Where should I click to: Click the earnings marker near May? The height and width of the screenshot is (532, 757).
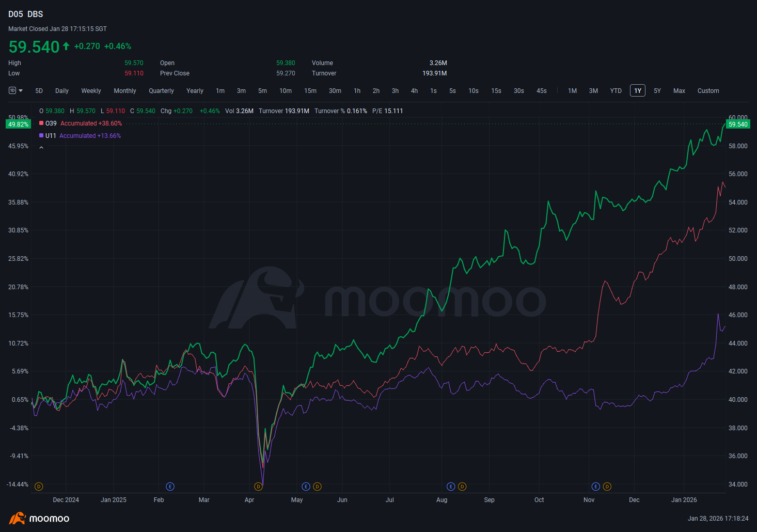306,487
